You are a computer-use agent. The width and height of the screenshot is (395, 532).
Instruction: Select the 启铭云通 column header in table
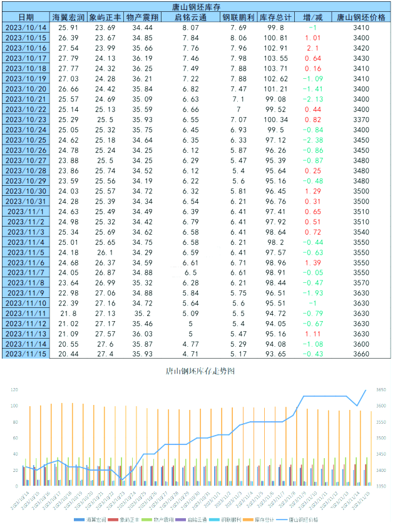pos(190,18)
